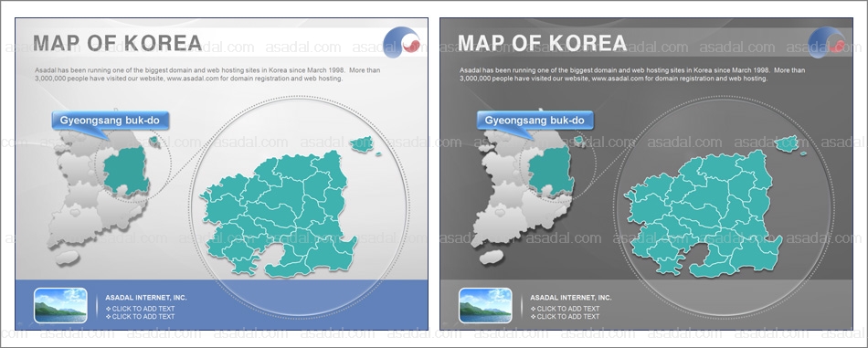Click the highlighted teal region on the dark slide's small map
The image size is (868, 348).
click(551, 171)
